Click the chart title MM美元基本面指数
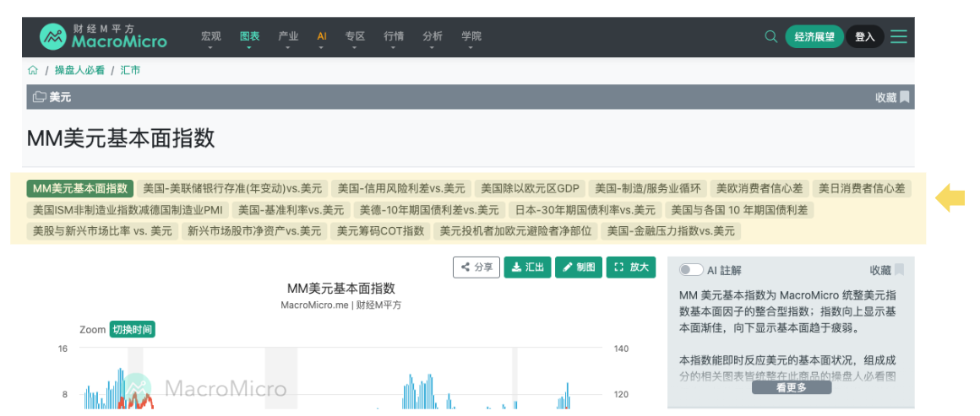This screenshot has width=980, height=416. [341, 289]
